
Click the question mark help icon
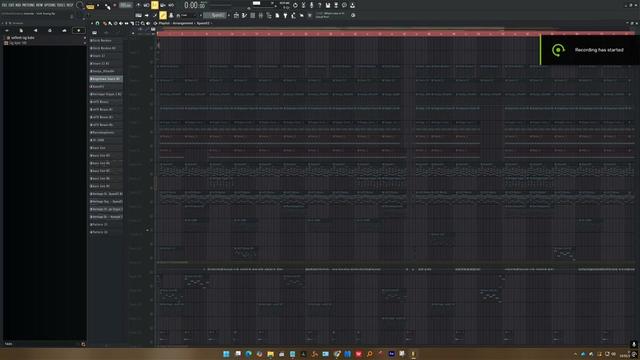(x=320, y=5)
